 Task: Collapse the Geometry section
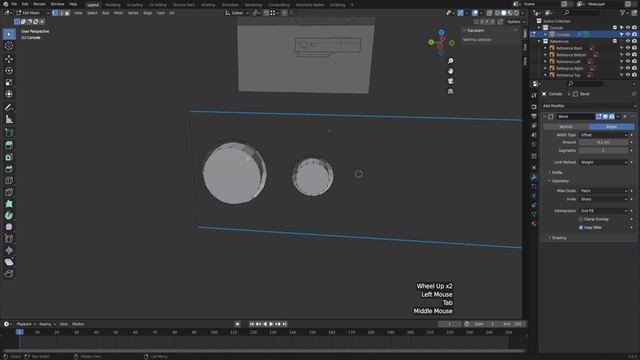[559, 181]
